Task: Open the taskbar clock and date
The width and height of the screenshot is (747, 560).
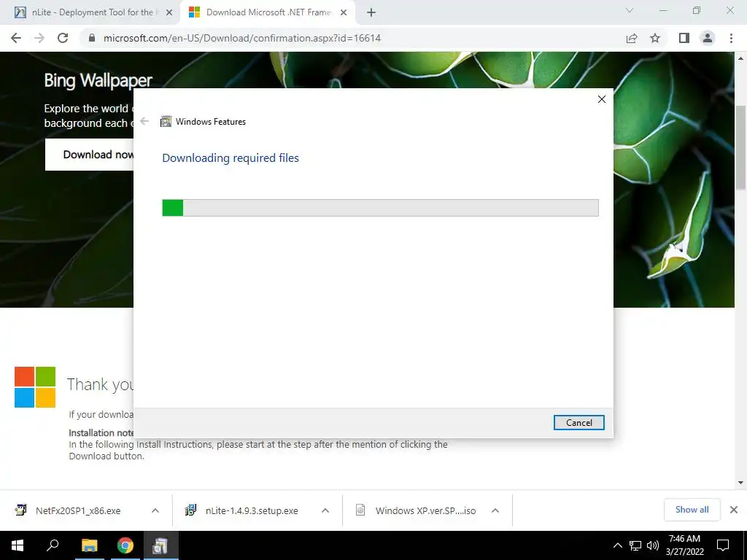Action: pos(684,545)
